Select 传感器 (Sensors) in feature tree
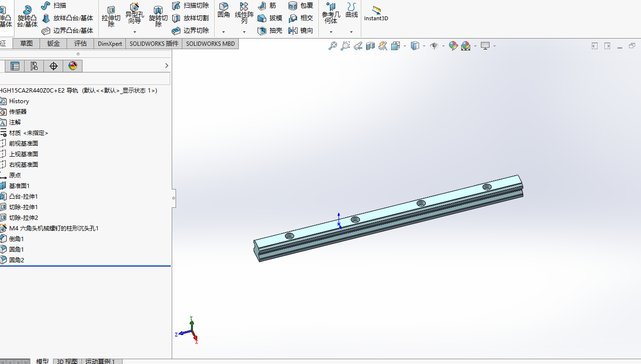 tap(14, 112)
